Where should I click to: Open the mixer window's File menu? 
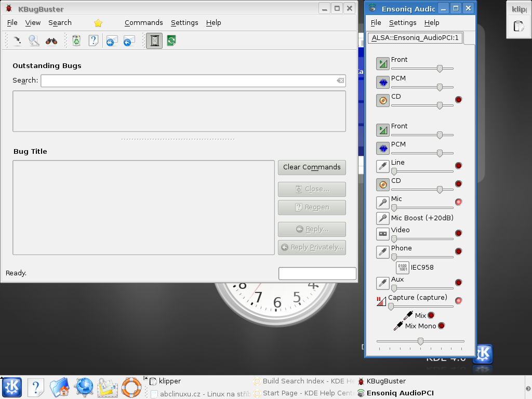click(376, 23)
